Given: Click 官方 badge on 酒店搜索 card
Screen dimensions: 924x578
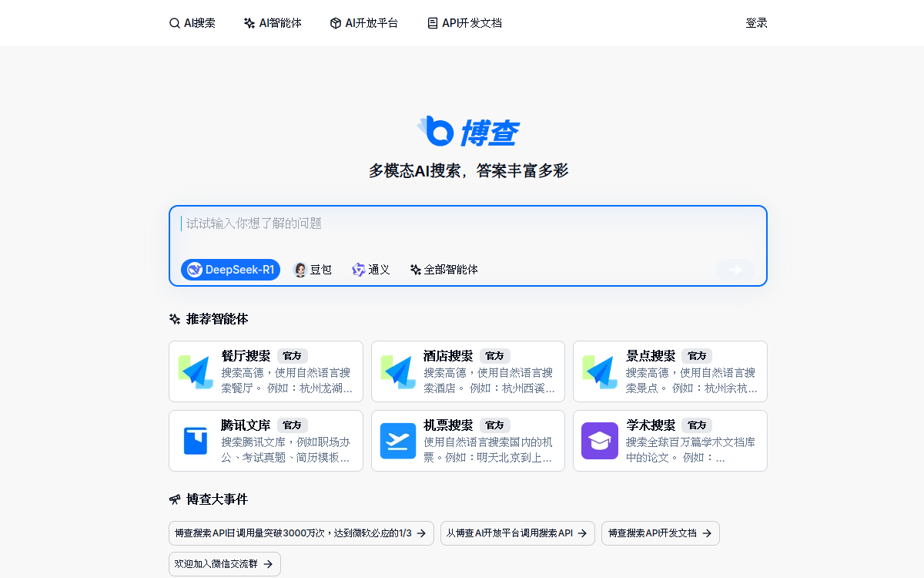Looking at the screenshot, I should tap(495, 356).
